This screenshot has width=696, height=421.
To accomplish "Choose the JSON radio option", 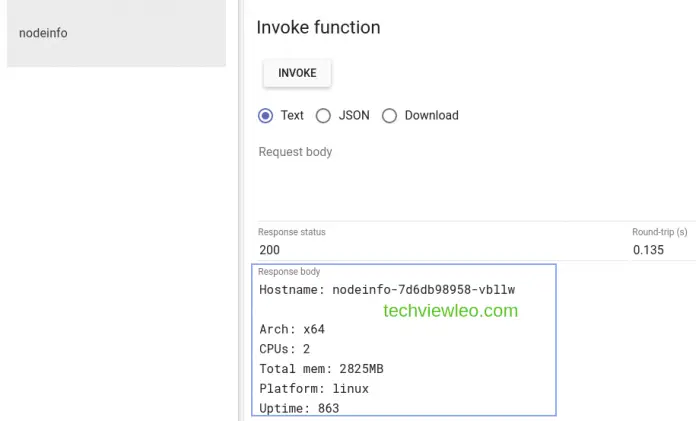I will 323,116.
